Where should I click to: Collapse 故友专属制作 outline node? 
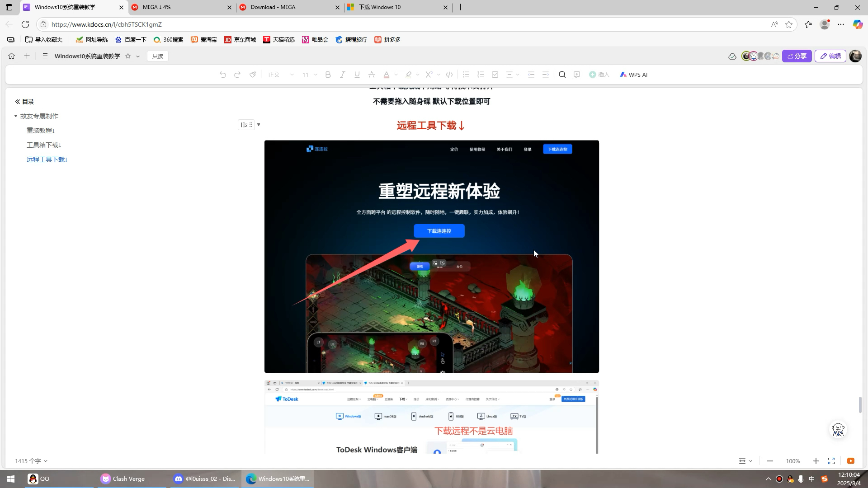click(x=16, y=116)
